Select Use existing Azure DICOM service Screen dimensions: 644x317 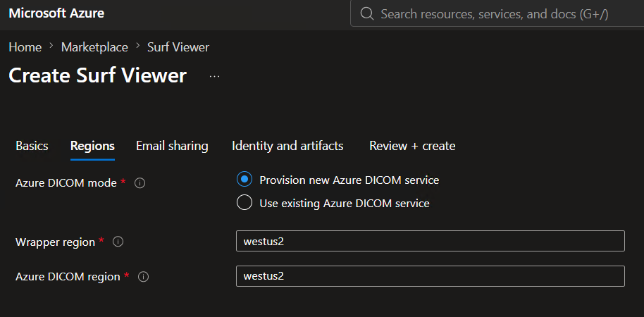tap(244, 202)
